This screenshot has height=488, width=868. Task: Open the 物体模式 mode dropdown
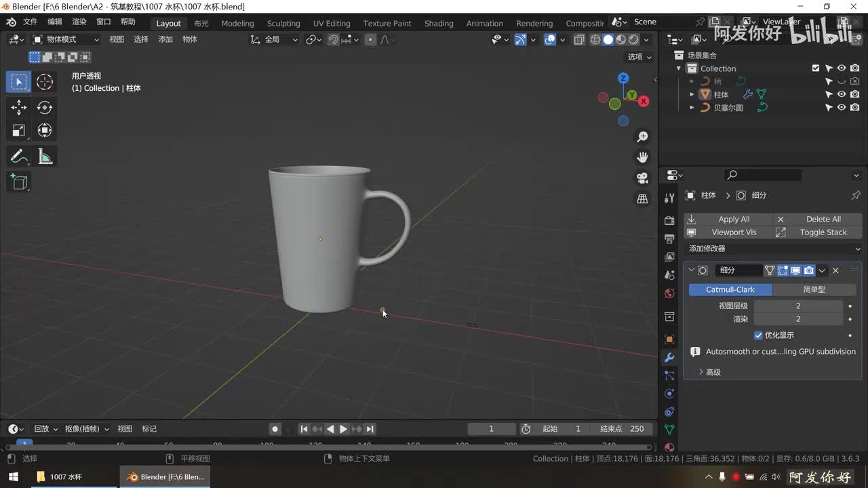66,39
